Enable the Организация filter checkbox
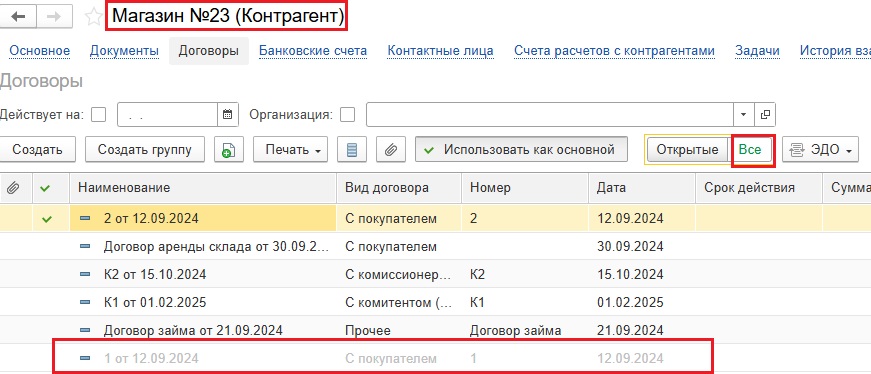 pyautogui.click(x=348, y=114)
